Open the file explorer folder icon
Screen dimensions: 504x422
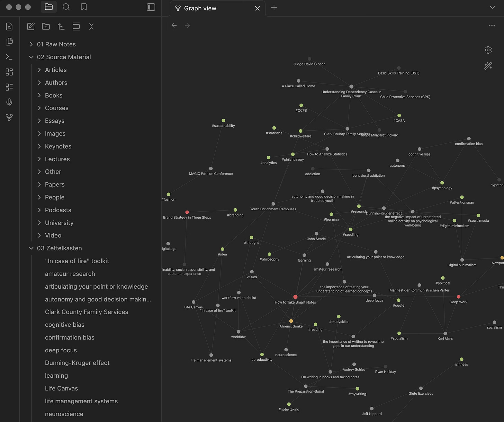(x=49, y=7)
